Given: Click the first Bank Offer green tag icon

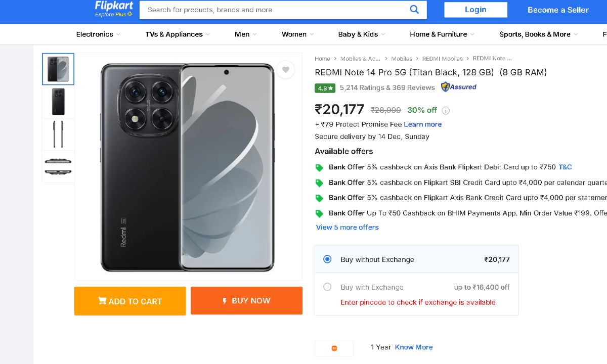Looking at the screenshot, I should pyautogui.click(x=319, y=167).
